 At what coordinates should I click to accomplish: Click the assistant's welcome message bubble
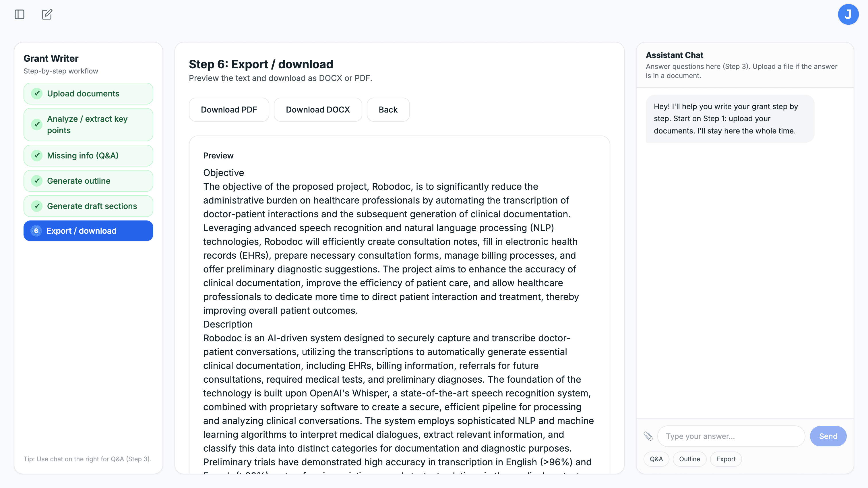click(x=730, y=118)
